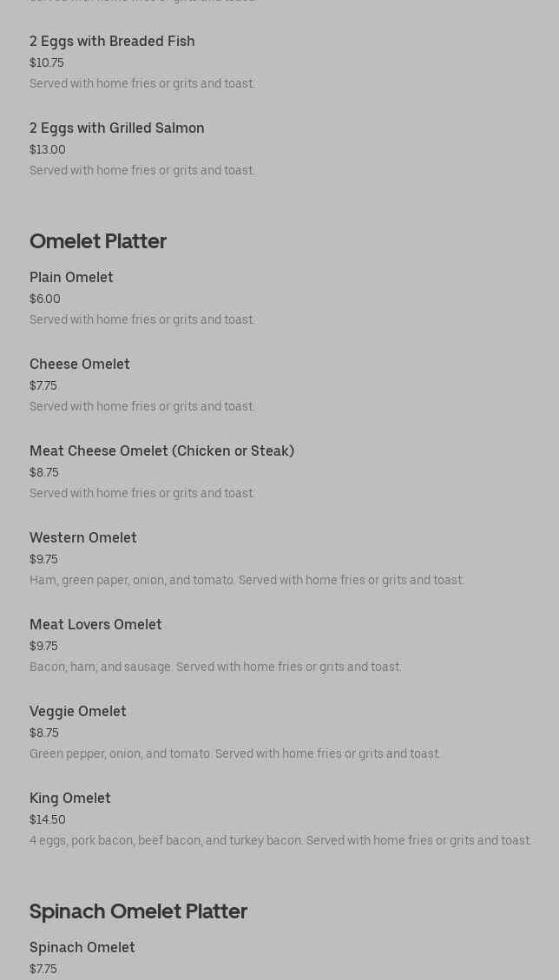Click the $14.50 King Omelet price
559x980 pixels.
point(48,820)
